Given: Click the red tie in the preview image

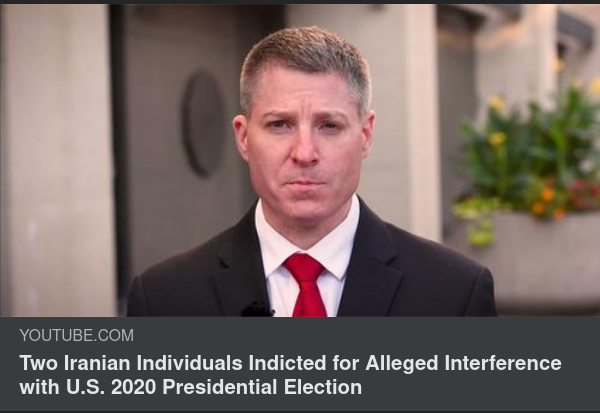Looking at the screenshot, I should (307, 285).
